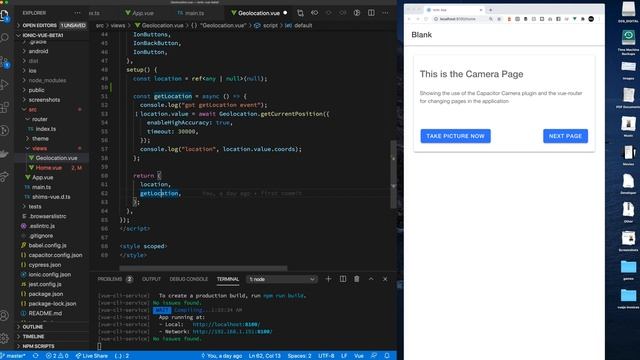The height and width of the screenshot is (360, 640).
Task: Kill terminal with the trash icon
Action: (x=357, y=279)
